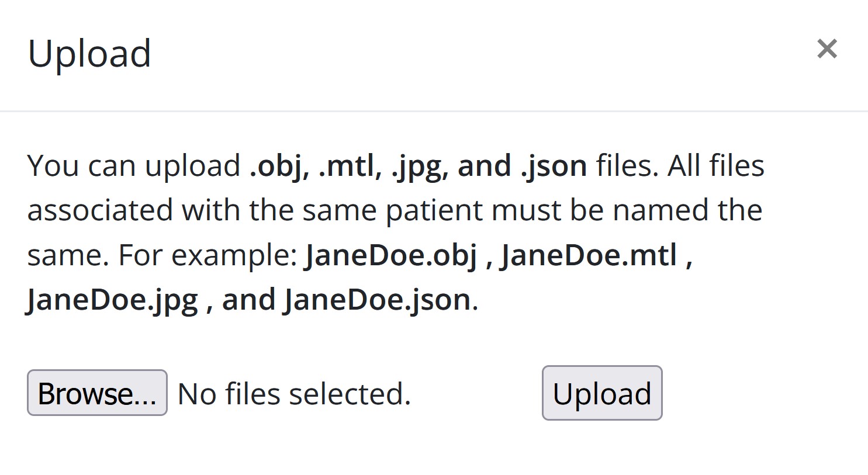Click the bold '.obj,' file extension text

coord(279,166)
